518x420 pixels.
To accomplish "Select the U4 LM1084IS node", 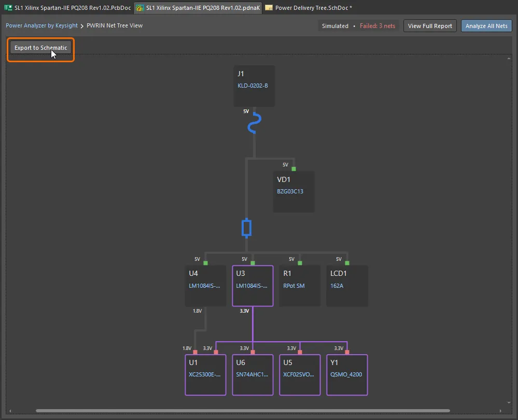I will coord(205,286).
